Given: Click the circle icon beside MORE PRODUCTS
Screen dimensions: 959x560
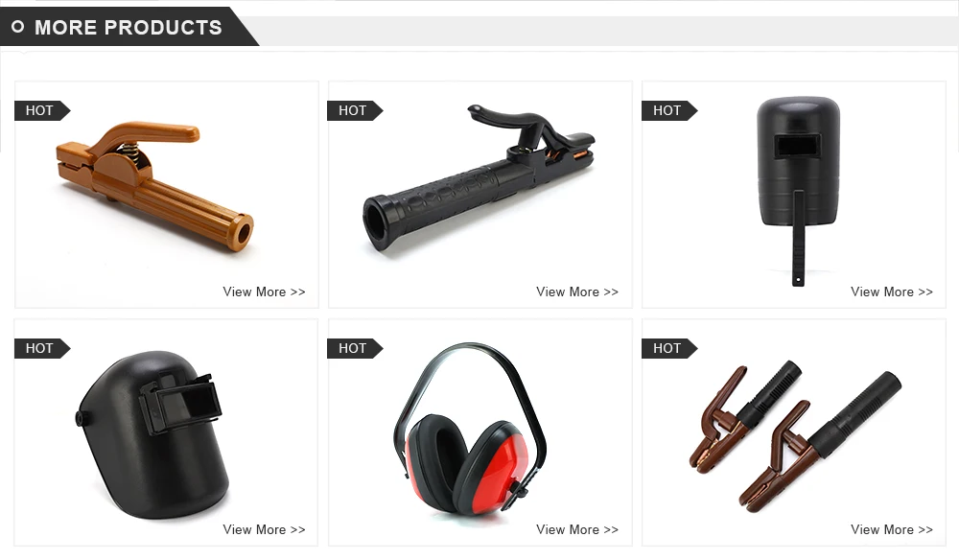Looking at the screenshot, I should 17,27.
